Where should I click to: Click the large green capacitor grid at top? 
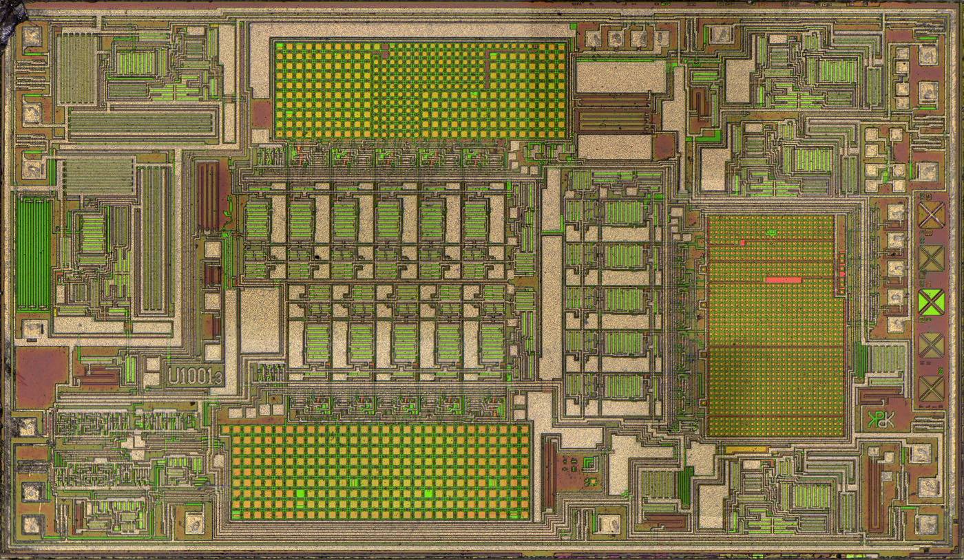(420, 89)
